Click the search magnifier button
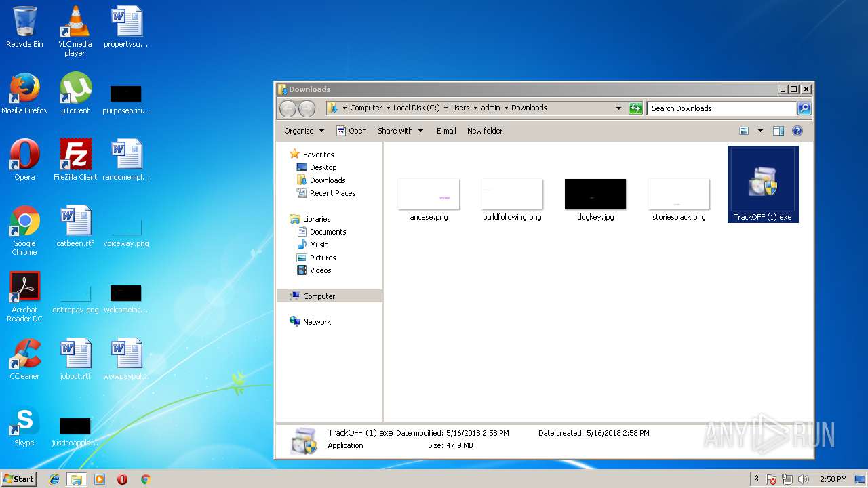The image size is (868, 488). (x=804, y=108)
